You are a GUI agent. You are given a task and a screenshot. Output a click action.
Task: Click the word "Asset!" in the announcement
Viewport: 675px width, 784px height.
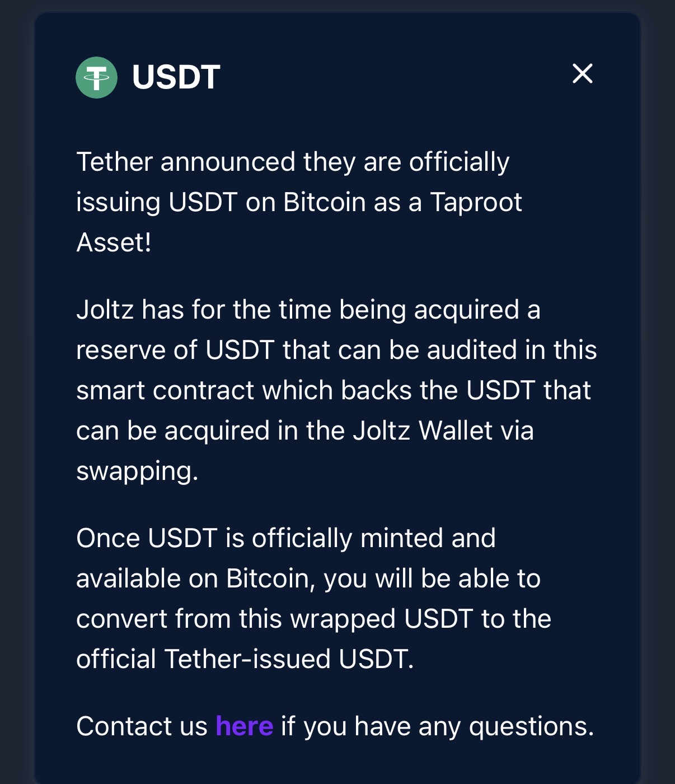[x=114, y=242]
